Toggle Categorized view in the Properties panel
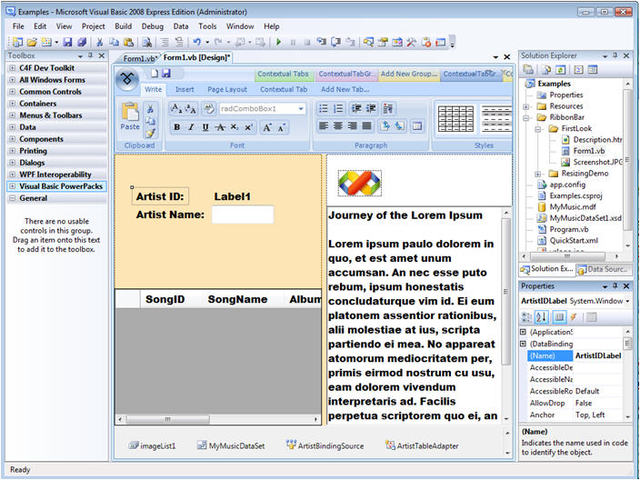Image resolution: width=640 pixels, height=480 pixels. 527,317
